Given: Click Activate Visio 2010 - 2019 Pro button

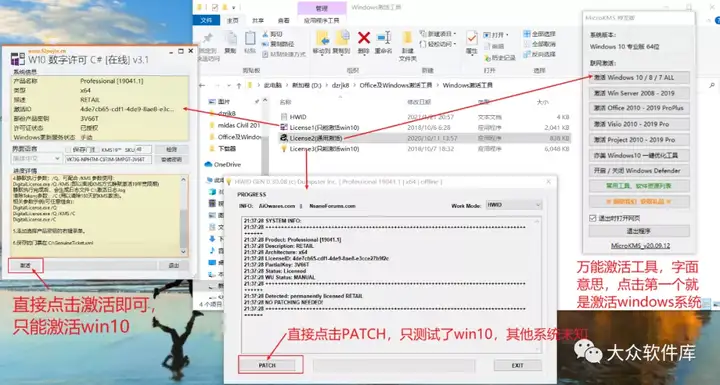Looking at the screenshot, I should (x=639, y=124).
